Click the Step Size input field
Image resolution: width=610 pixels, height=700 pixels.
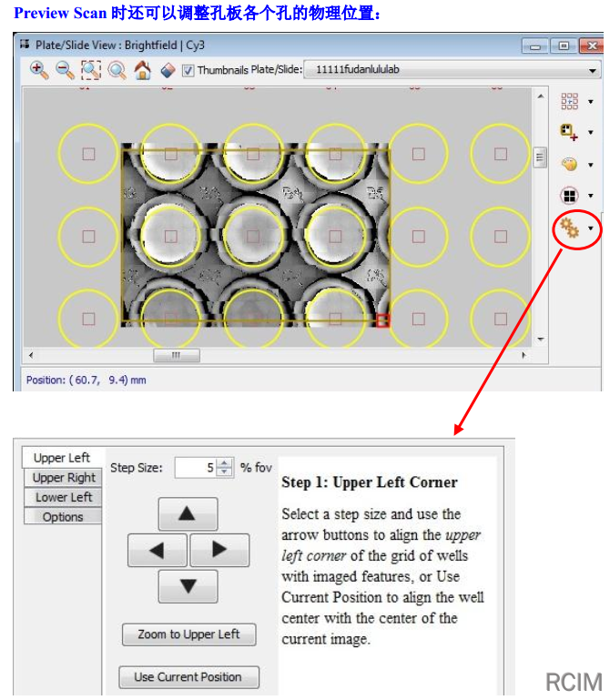(195, 468)
